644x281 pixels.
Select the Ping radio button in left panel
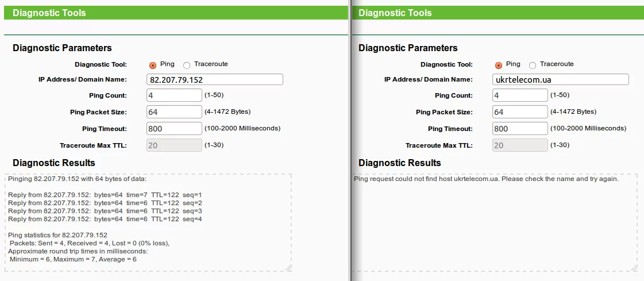tap(153, 65)
